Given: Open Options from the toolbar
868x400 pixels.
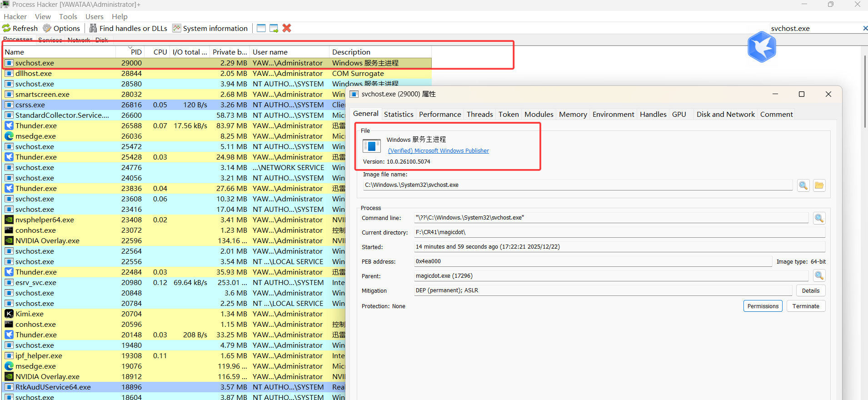Looking at the screenshot, I should coord(62,28).
